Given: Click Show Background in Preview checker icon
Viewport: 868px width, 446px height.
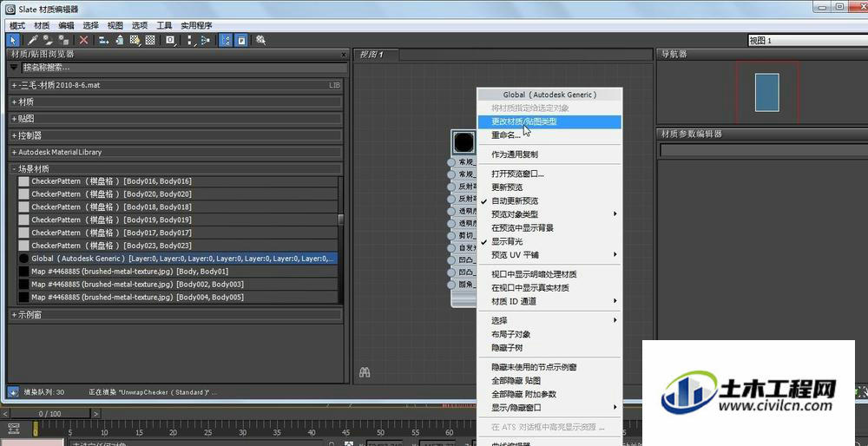Looking at the screenshot, I should (x=150, y=40).
